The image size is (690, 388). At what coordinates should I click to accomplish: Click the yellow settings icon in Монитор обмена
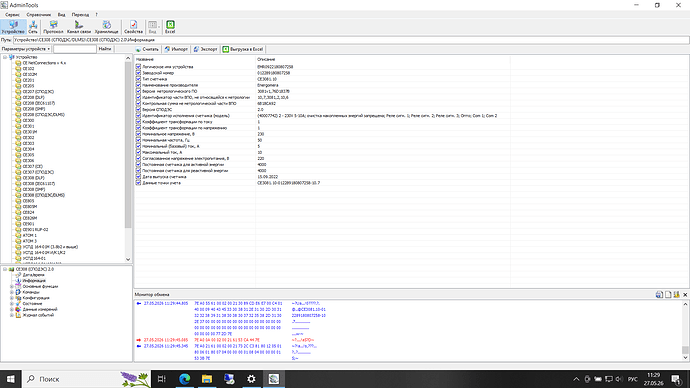tap(676, 295)
